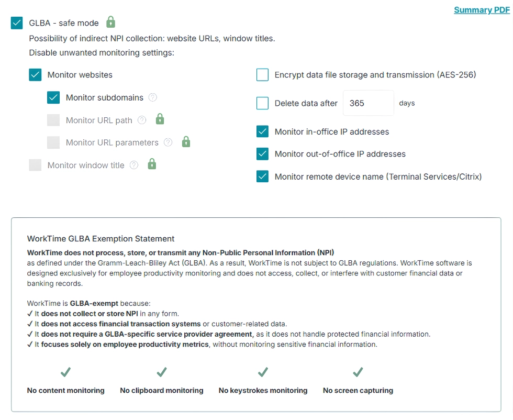Enable Encrypt data file storage and transmission

click(x=262, y=75)
